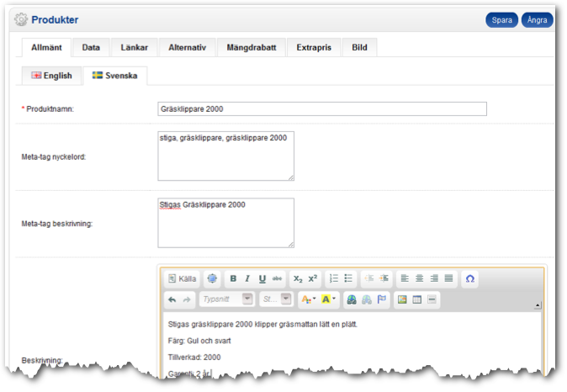Image resolution: width=567 pixels, height=392 pixels.
Task: Center-align the text
Action: (x=420, y=278)
